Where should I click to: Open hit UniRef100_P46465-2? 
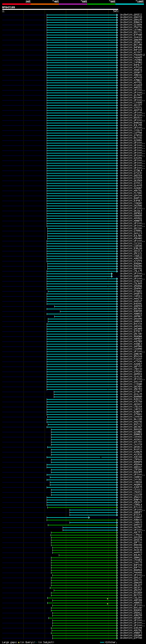(132, 55)
